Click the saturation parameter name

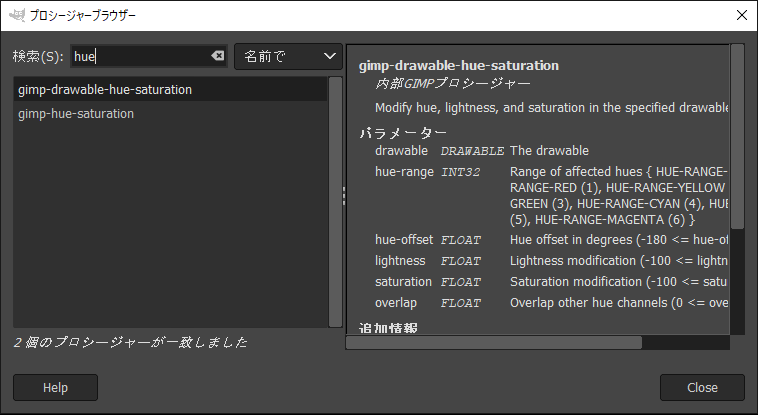(403, 282)
